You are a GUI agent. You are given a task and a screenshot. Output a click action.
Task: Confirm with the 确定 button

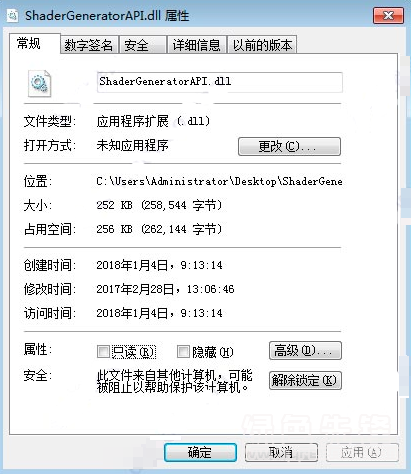(x=200, y=452)
